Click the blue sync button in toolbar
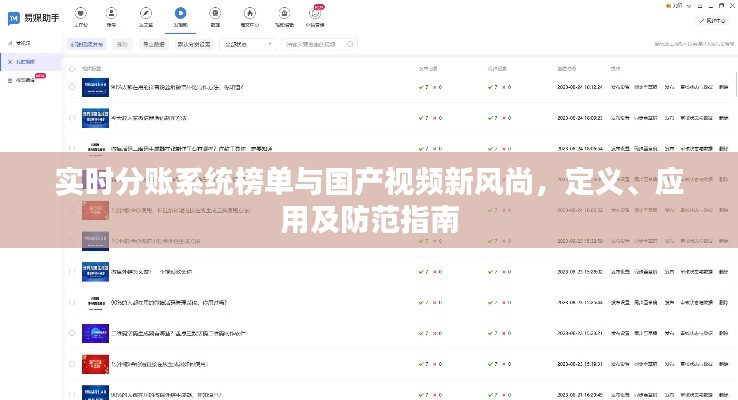738x400 pixels. click(85, 44)
